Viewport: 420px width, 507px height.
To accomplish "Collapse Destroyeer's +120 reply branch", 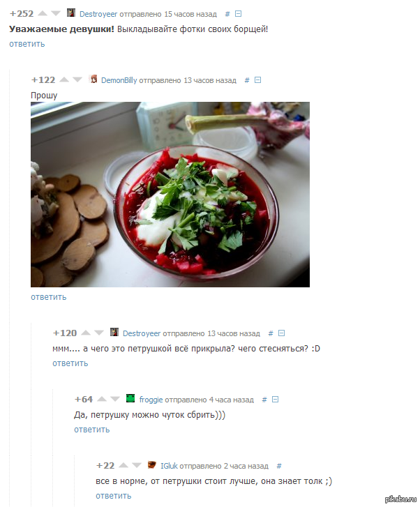I will [281, 333].
